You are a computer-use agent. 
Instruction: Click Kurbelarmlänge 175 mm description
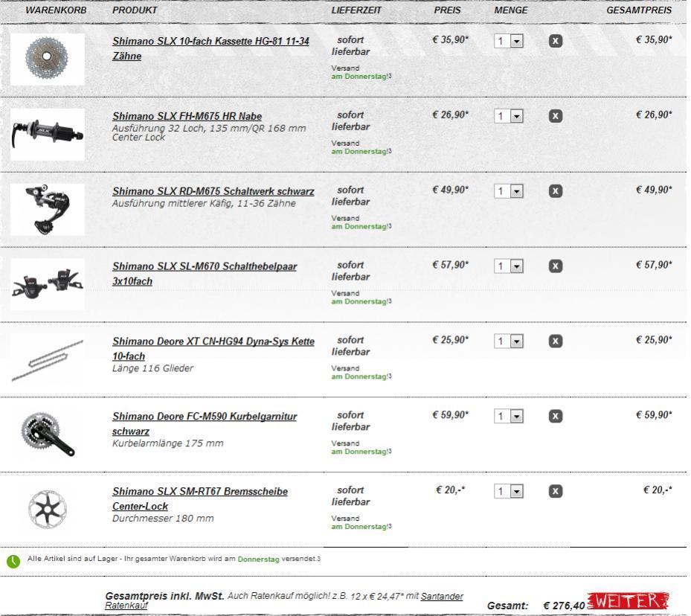(168, 443)
